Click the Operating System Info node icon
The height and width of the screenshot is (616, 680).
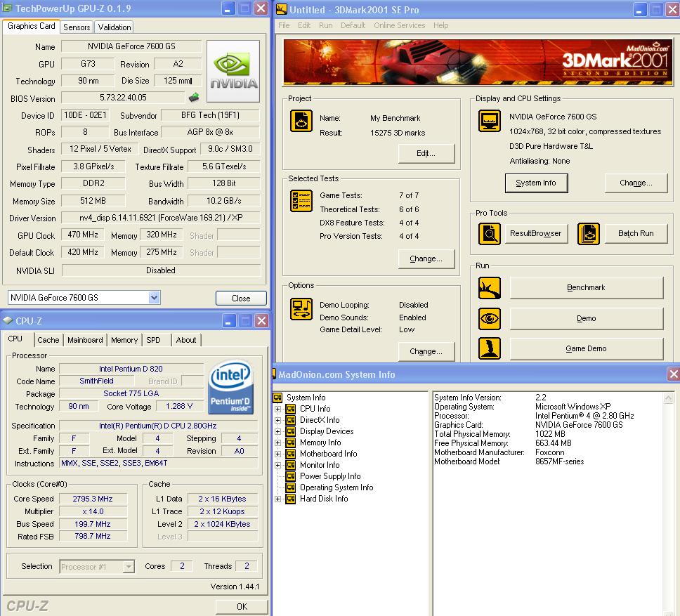pos(291,487)
